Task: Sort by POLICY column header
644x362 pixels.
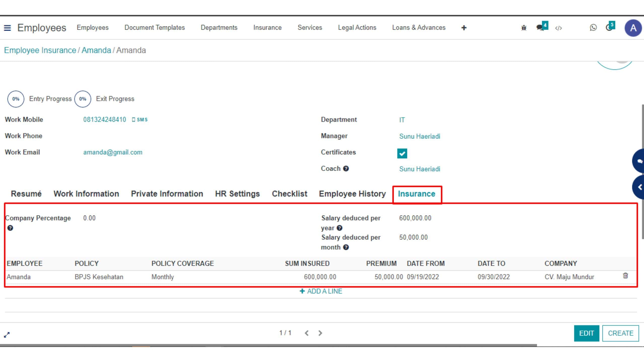Action: (87, 263)
